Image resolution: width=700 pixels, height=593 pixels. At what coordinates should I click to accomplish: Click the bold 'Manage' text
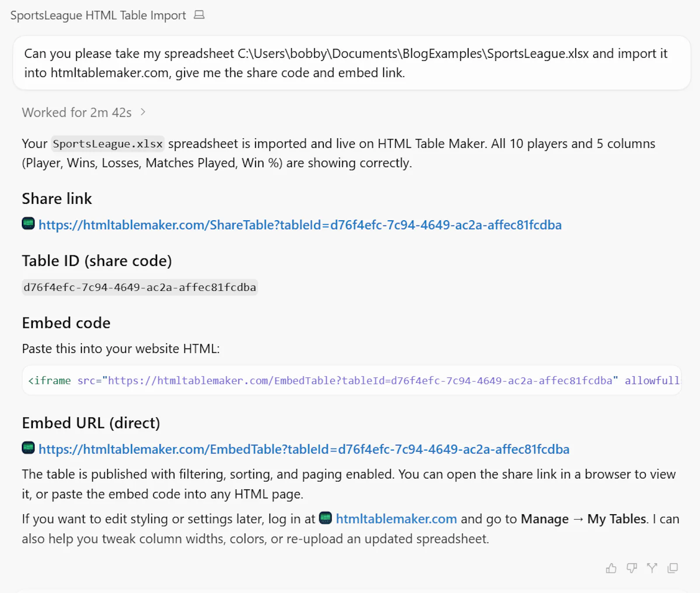click(x=545, y=519)
